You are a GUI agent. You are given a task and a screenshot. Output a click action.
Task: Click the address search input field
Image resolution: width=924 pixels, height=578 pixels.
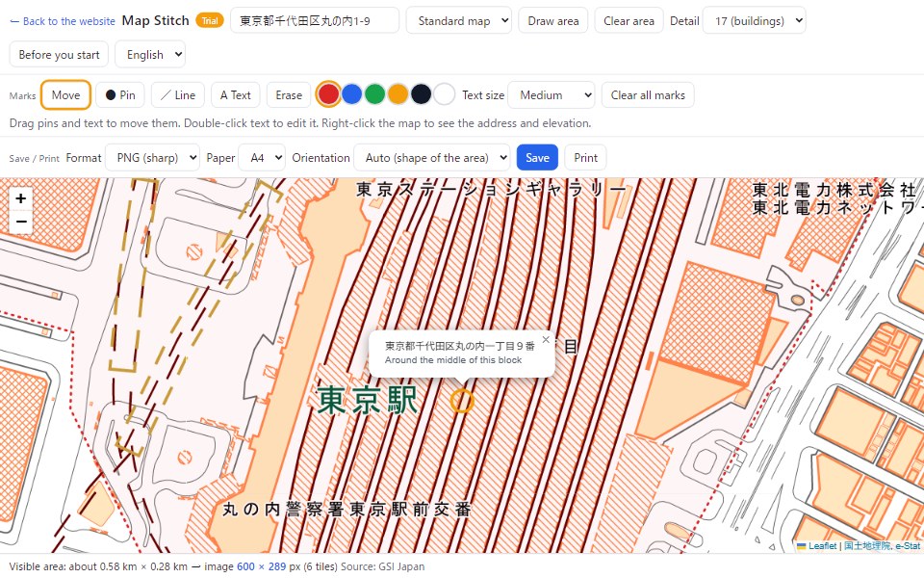pos(315,20)
